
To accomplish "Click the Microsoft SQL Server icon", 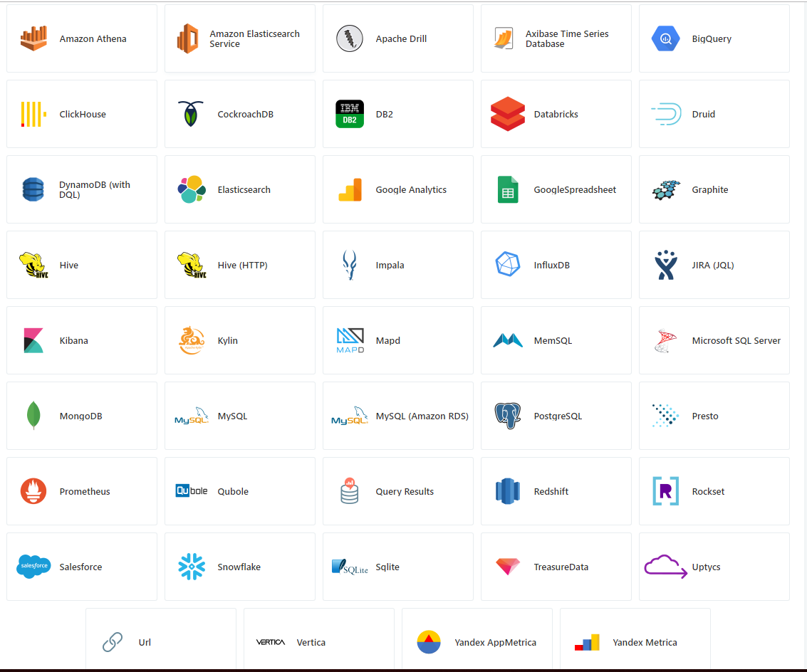I will [x=665, y=340].
